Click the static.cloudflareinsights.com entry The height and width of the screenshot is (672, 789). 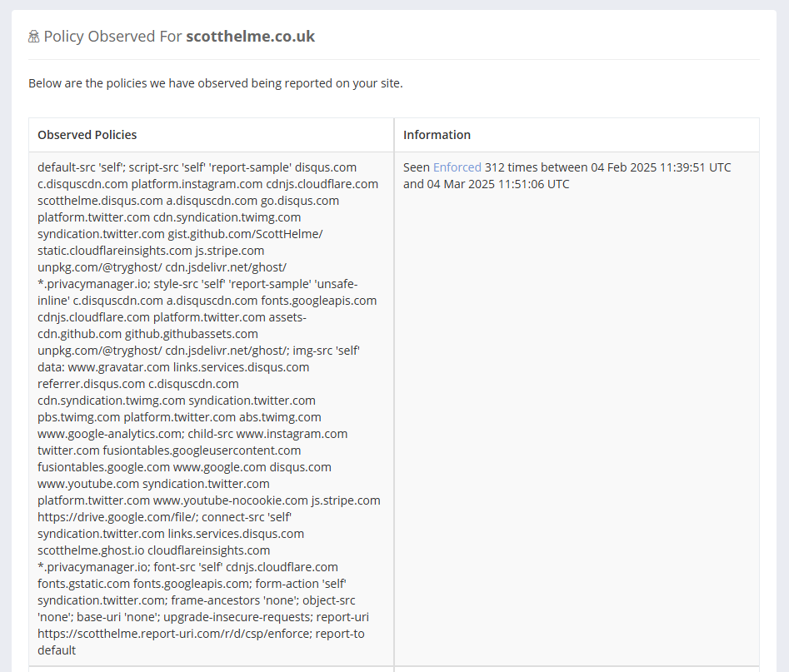(x=114, y=251)
